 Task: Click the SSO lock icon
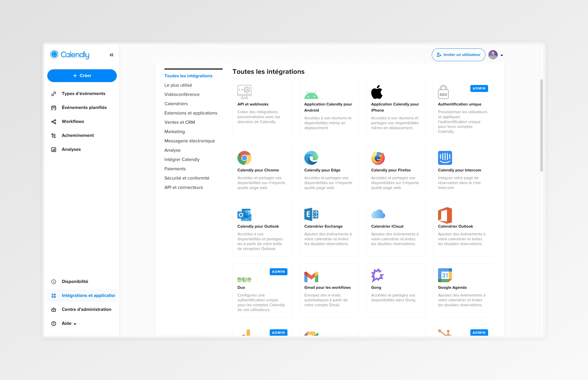[443, 92]
